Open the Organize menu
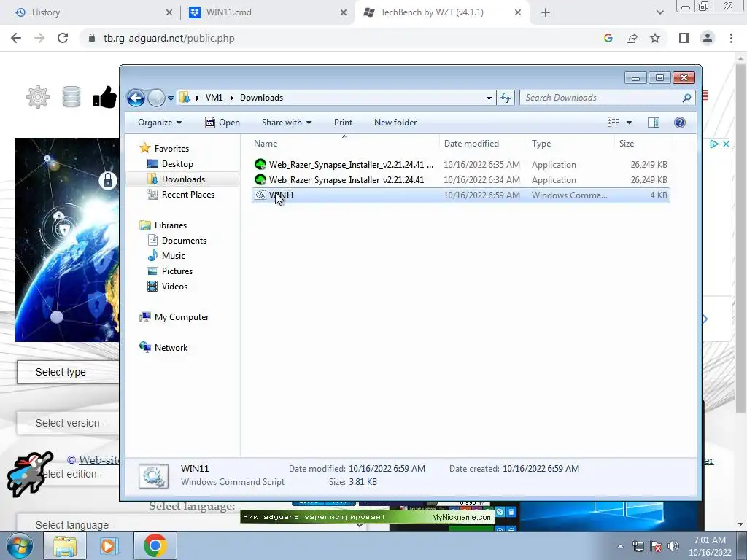The width and height of the screenshot is (747, 560). tap(160, 122)
